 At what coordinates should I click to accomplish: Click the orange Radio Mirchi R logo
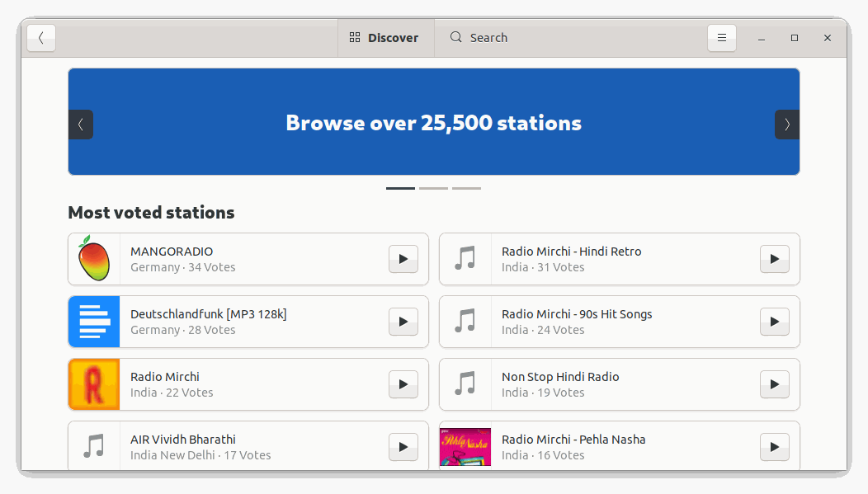coord(94,384)
